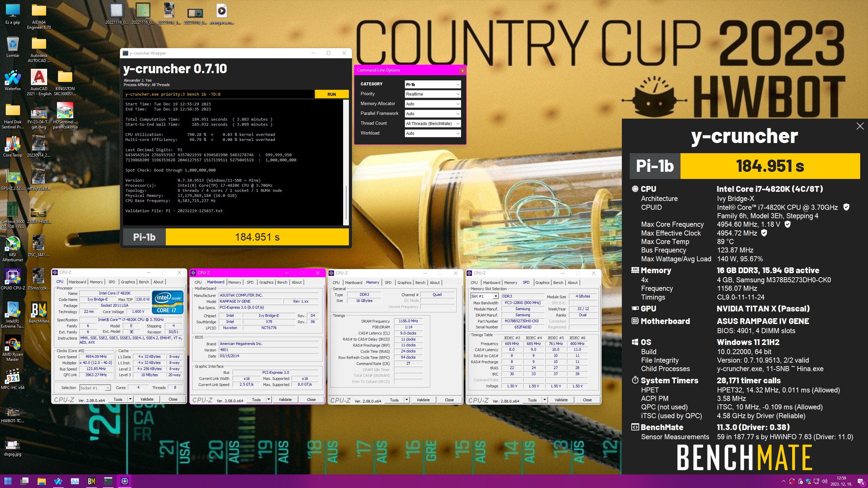This screenshot has width=868, height=488.
Task: Open Parallel Framework dropdown
Action: [433, 114]
